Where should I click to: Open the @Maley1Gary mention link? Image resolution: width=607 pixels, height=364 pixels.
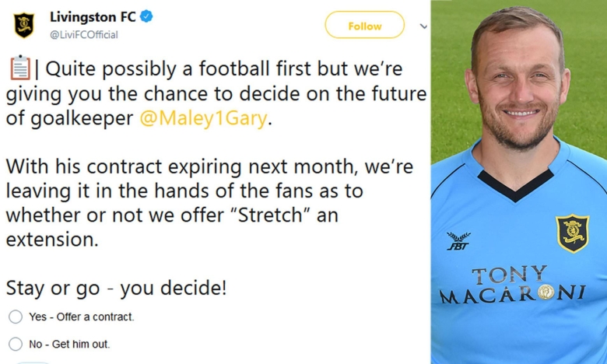(203, 118)
